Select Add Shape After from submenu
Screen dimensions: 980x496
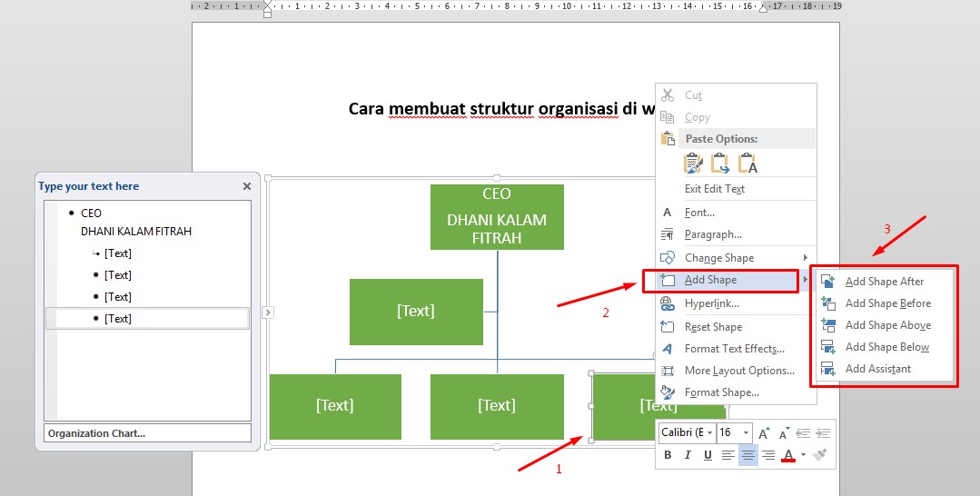884,282
